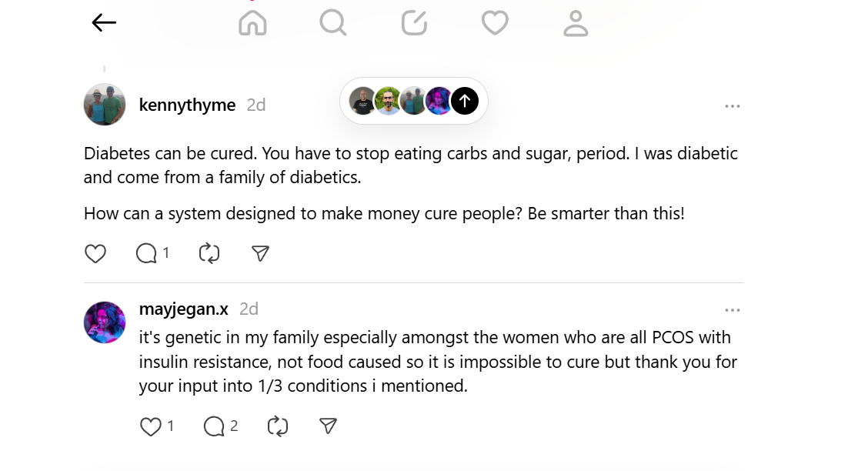868x471 pixels.
Task: Create a new post
Action: (x=414, y=23)
